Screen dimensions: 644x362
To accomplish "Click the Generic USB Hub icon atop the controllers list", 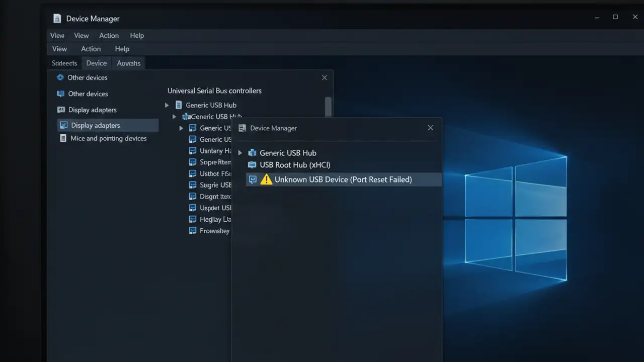I will pos(179,105).
